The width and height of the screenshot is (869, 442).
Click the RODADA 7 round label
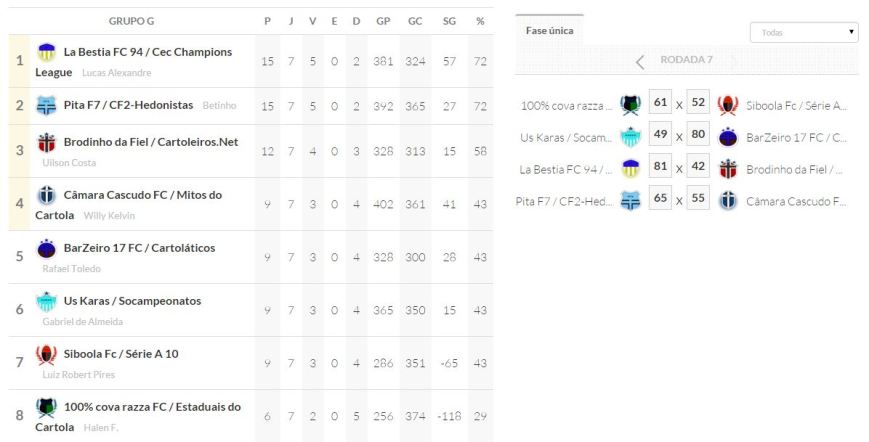686,60
